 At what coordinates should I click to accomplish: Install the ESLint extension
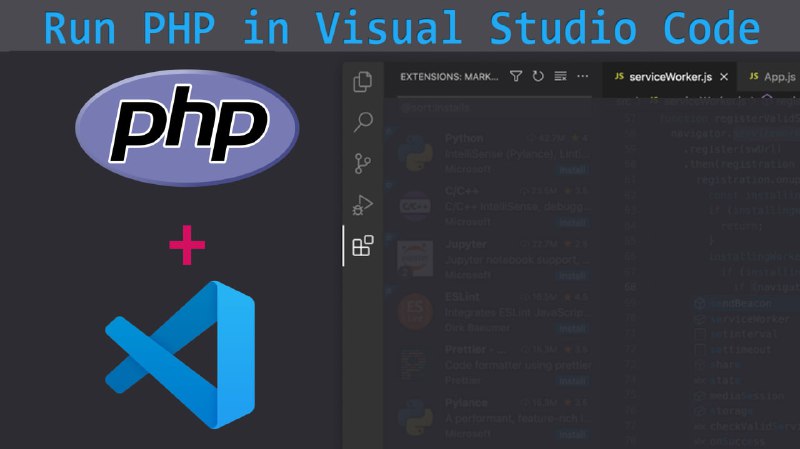click(572, 329)
